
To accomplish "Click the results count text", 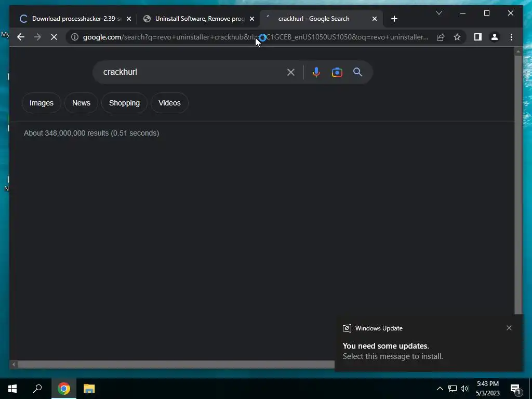I will pyautogui.click(x=91, y=133).
